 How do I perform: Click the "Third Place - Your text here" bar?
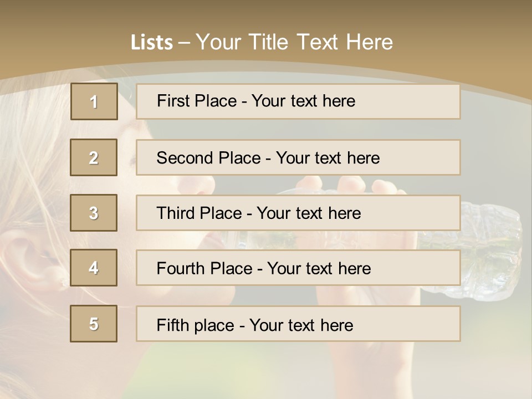click(298, 213)
